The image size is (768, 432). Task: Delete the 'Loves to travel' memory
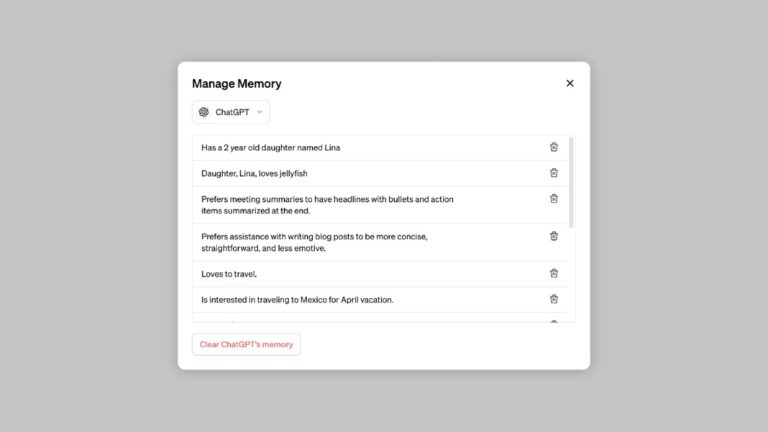click(x=554, y=273)
